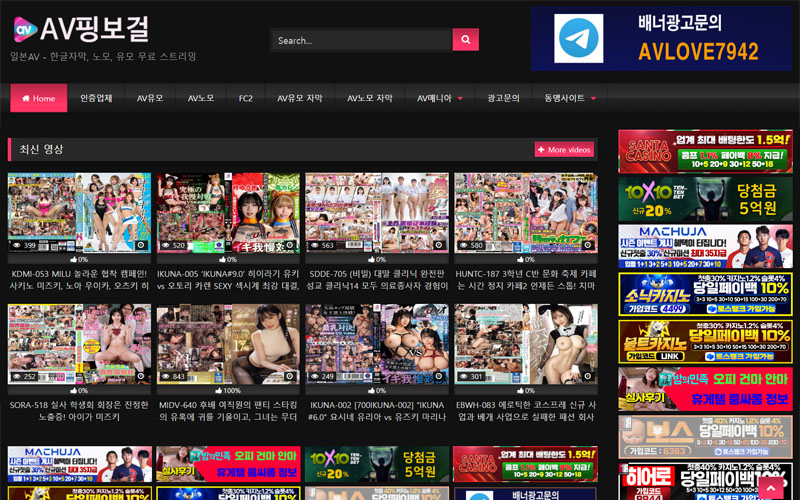Open the IKUNA-002 title link
The width and height of the screenshot is (800, 500).
point(377,411)
